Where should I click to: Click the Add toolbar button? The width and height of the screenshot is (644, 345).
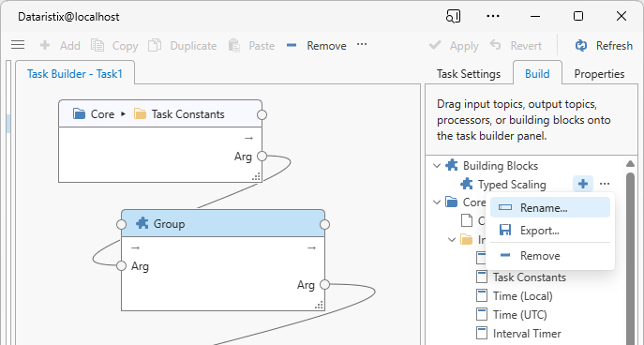(60, 45)
